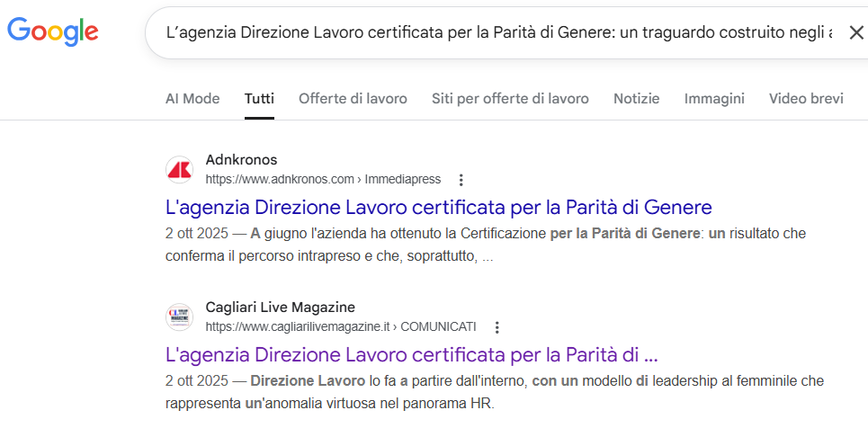Image resolution: width=868 pixels, height=446 pixels.
Task: Open the Video brevi tab
Action: [806, 99]
